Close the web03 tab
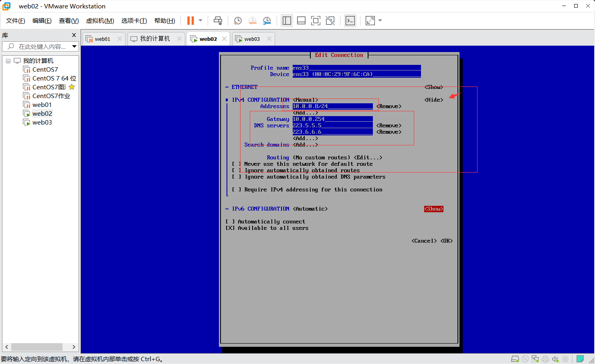 point(269,39)
